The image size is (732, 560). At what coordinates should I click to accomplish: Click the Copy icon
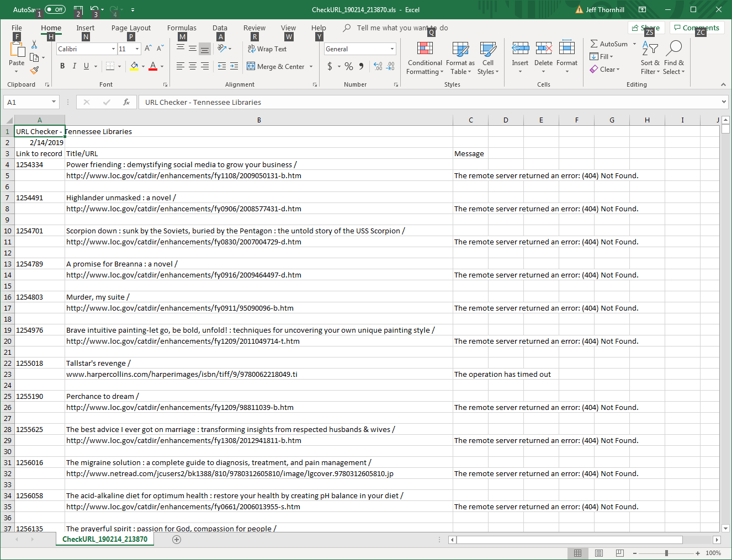point(34,57)
